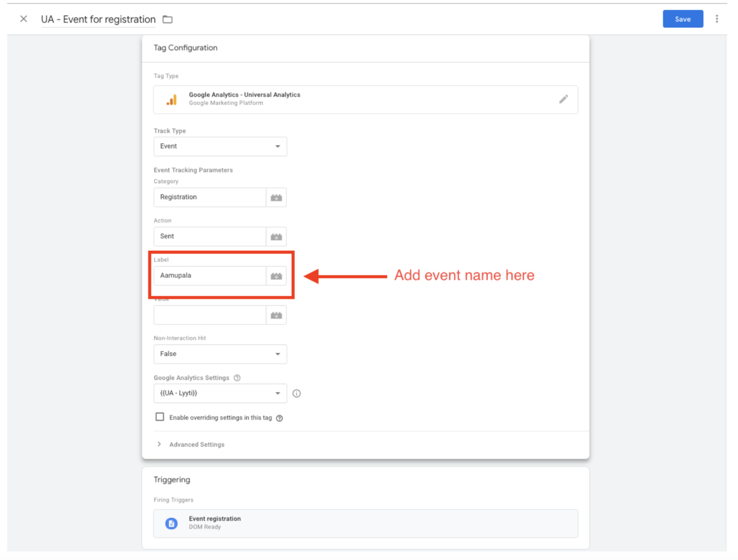Click info icon beside UA - Lyyti setting
The width and height of the screenshot is (738, 560).
(296, 393)
